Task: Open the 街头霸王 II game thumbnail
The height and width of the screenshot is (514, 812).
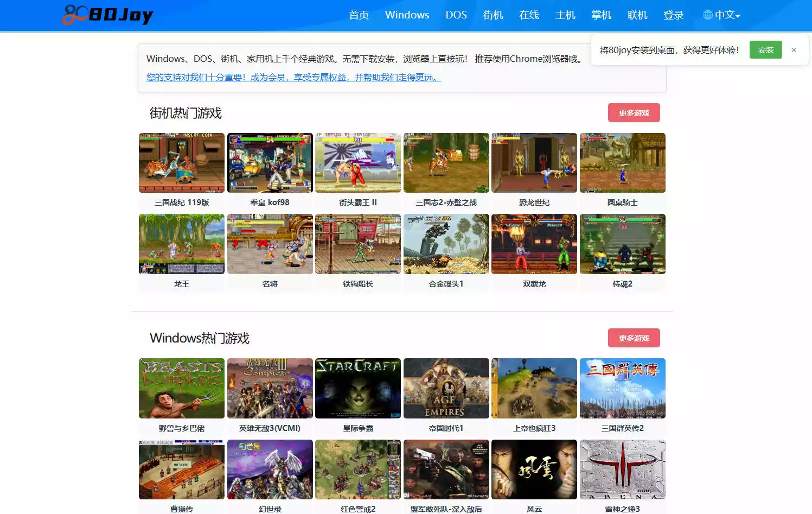Action: click(x=358, y=163)
